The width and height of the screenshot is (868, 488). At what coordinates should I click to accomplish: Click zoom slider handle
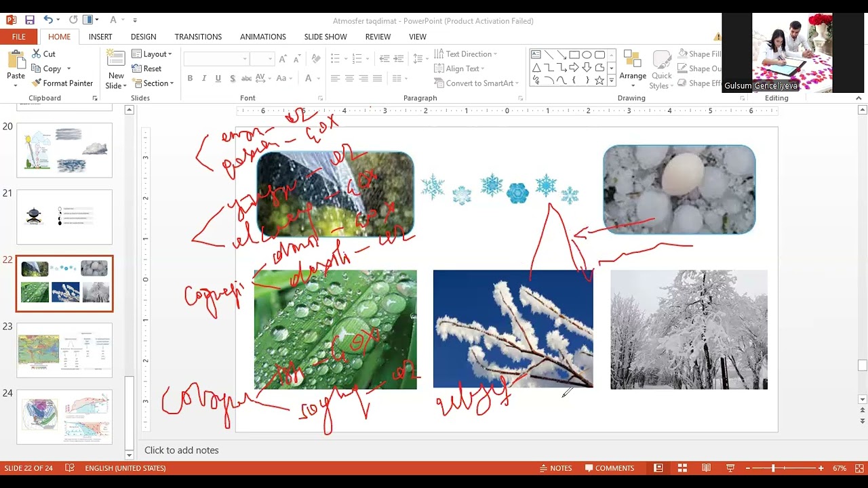point(773,468)
